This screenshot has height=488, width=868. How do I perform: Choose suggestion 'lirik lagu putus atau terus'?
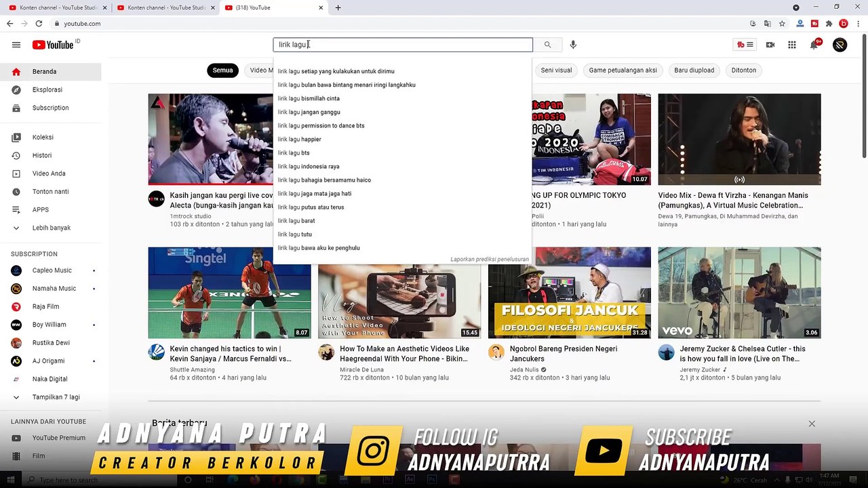point(403,207)
